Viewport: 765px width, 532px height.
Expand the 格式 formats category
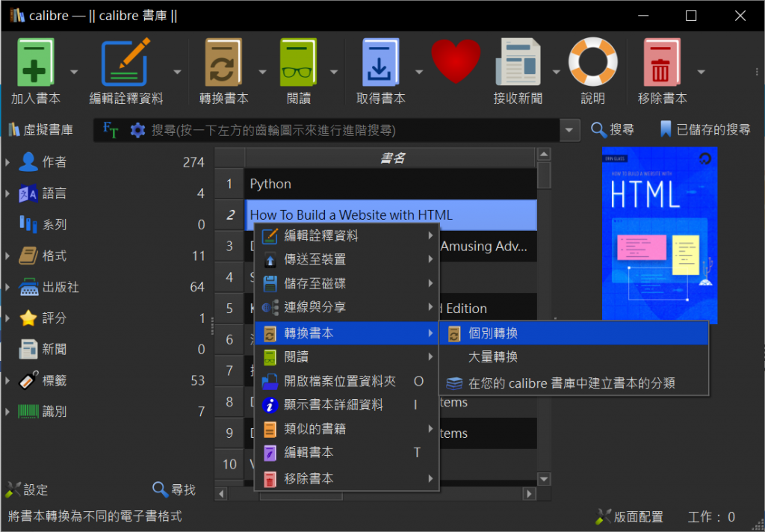[x=7, y=256]
